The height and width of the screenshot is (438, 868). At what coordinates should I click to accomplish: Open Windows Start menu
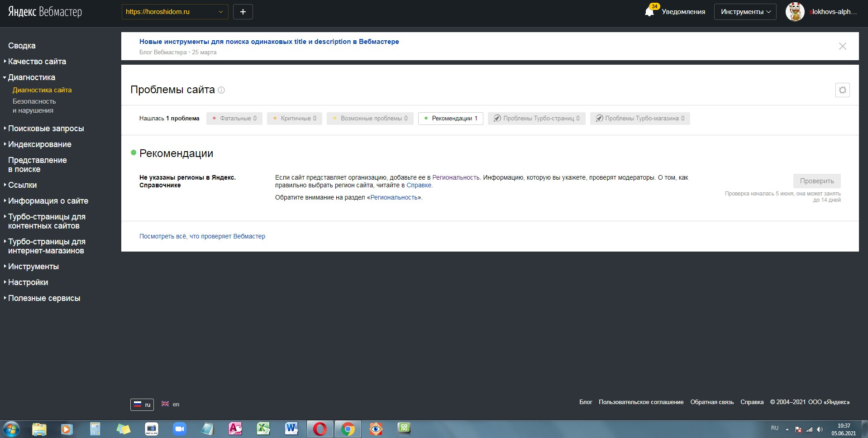coord(11,429)
